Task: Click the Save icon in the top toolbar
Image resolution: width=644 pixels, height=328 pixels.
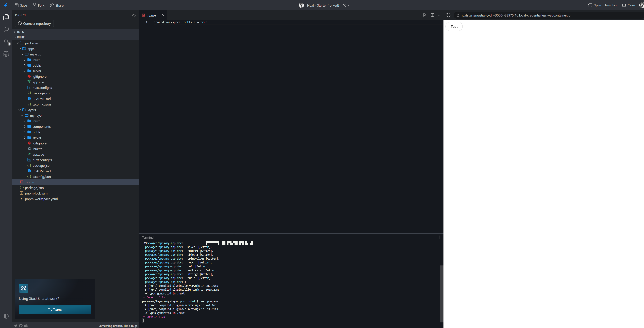Action: pyautogui.click(x=16, y=5)
